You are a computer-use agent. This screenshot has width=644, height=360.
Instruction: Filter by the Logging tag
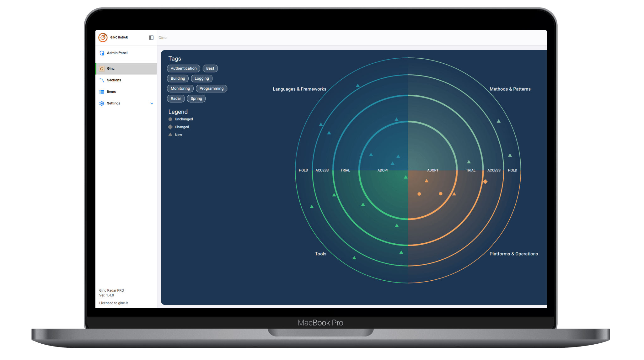click(x=201, y=78)
